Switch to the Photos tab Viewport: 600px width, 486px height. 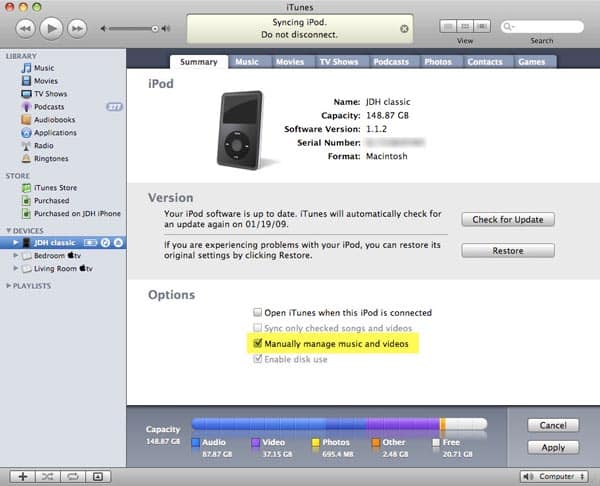(x=438, y=62)
